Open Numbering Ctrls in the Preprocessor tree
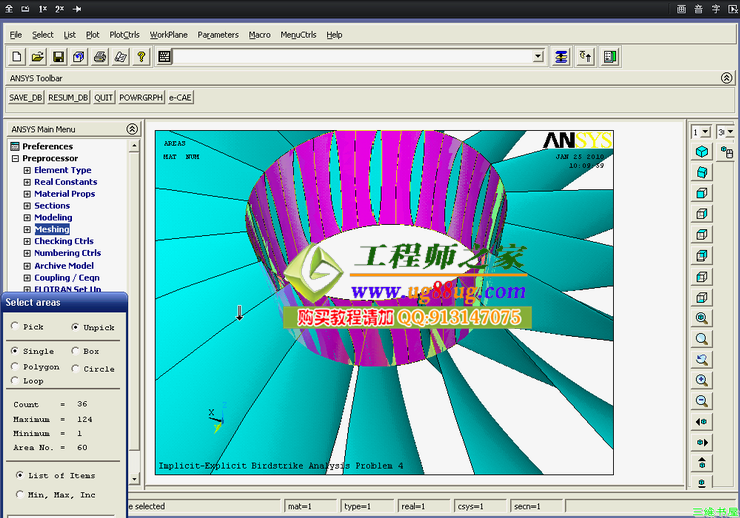 point(67,253)
